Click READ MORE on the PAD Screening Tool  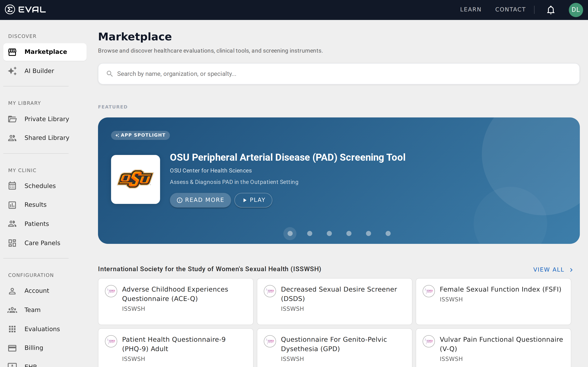pos(200,200)
